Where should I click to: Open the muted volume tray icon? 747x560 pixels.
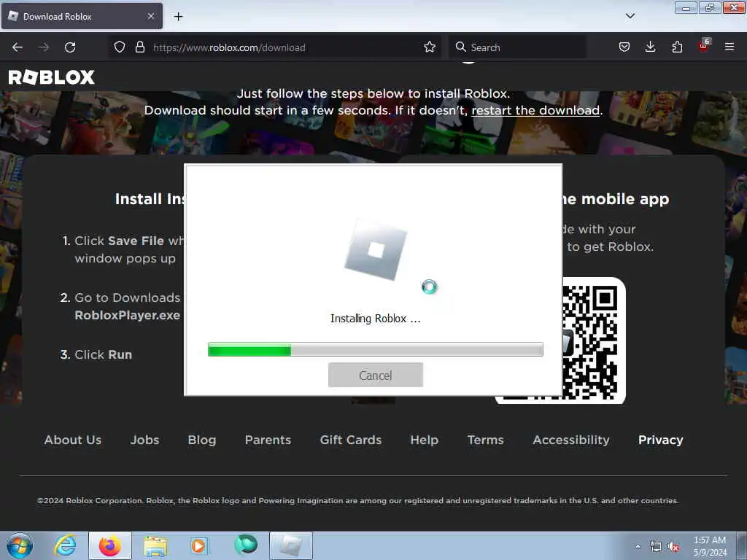(x=673, y=547)
